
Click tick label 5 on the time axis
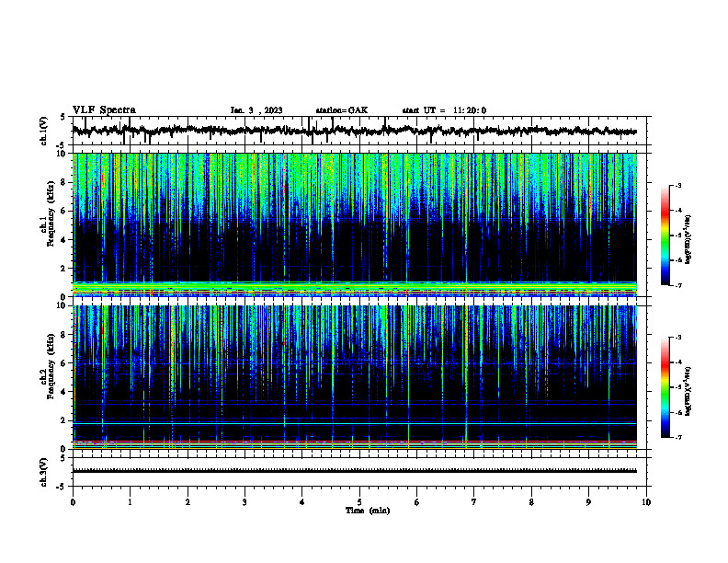pyautogui.click(x=359, y=502)
